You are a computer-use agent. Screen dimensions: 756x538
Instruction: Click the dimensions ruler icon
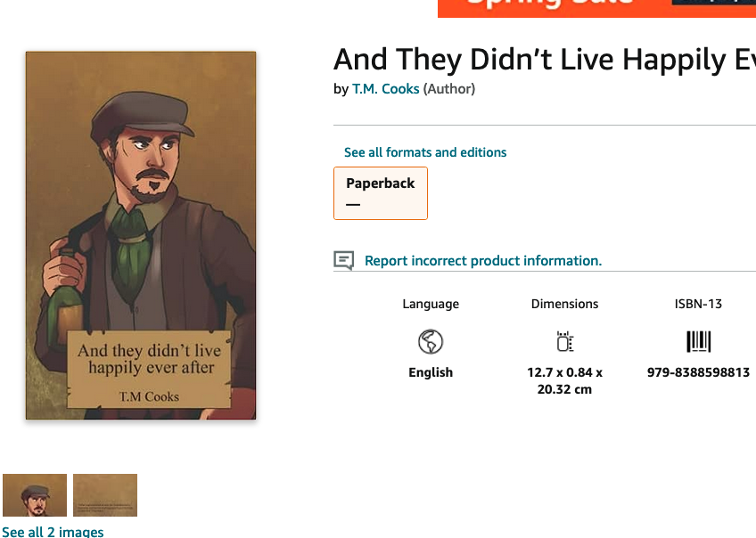pos(564,341)
